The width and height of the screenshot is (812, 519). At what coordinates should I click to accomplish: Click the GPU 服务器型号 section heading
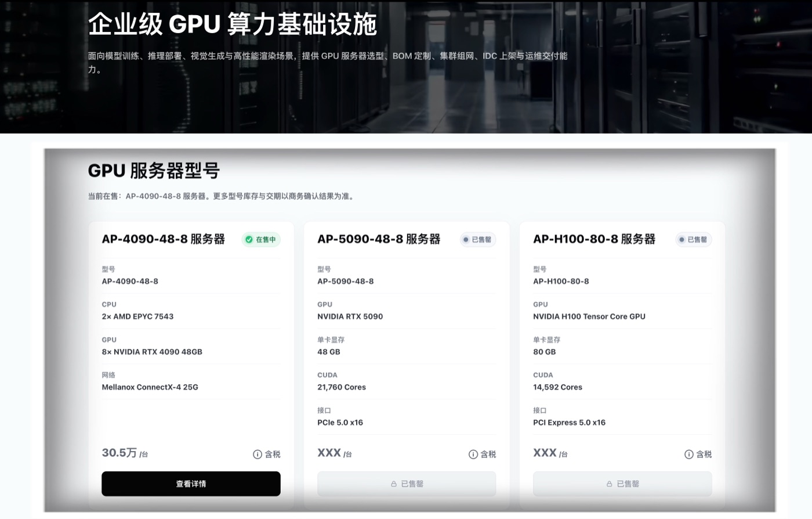pos(154,171)
